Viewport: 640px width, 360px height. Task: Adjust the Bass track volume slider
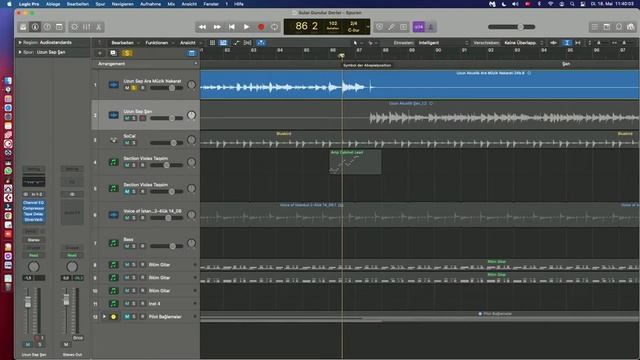click(x=167, y=246)
